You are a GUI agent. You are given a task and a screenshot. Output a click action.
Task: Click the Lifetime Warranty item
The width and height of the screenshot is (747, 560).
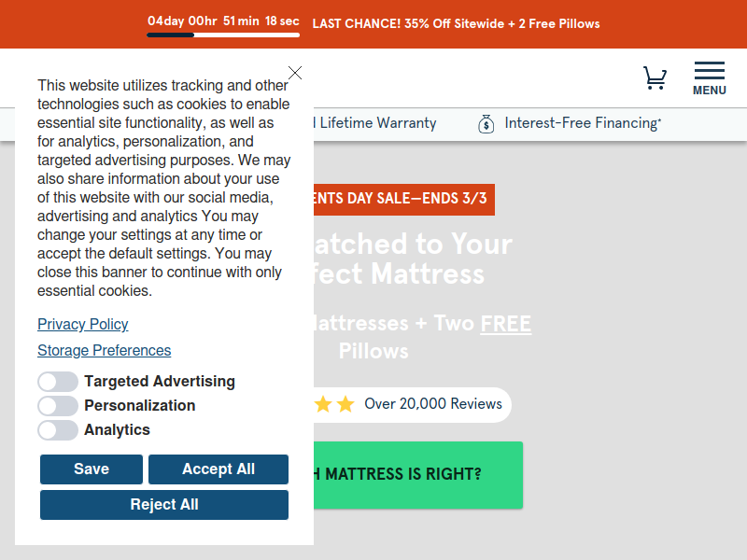coord(375,123)
